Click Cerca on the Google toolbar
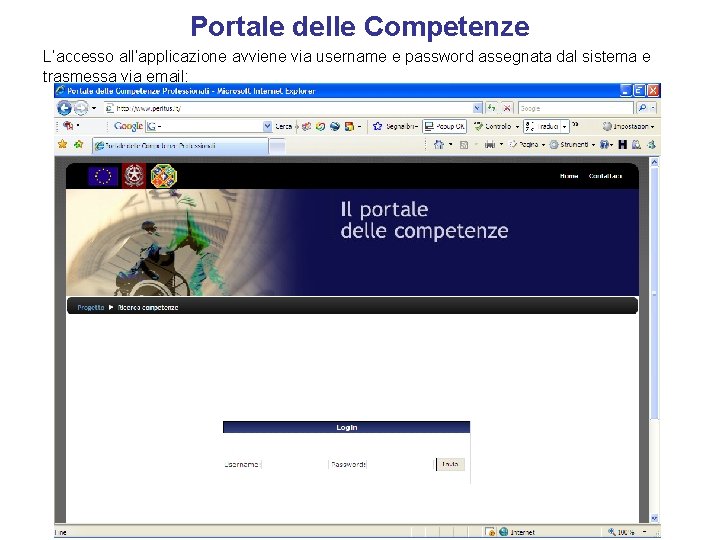 pyautogui.click(x=283, y=126)
